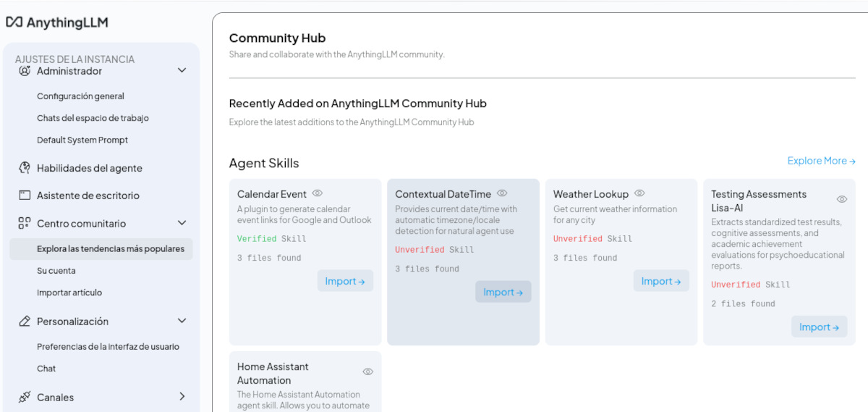Click '2 files found' text

tap(743, 303)
